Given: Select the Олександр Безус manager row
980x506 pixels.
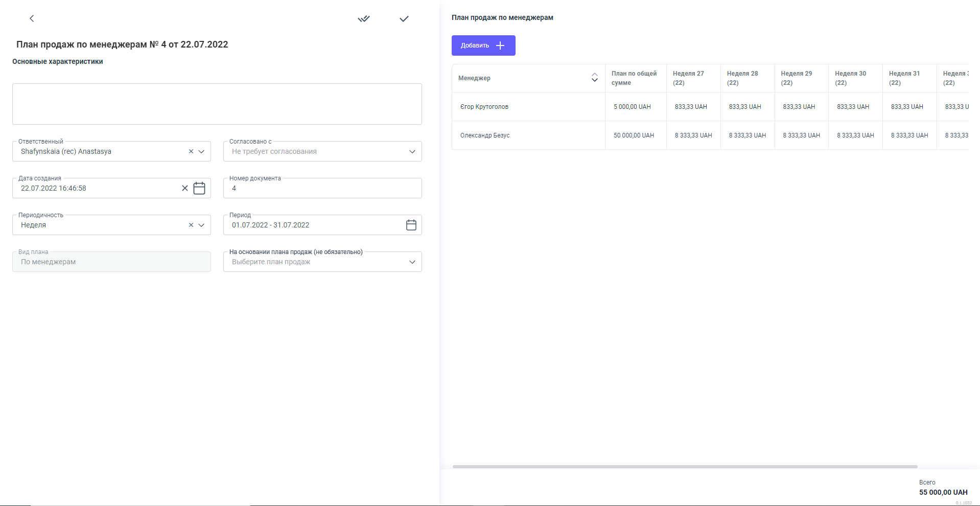Looking at the screenshot, I should (x=485, y=135).
